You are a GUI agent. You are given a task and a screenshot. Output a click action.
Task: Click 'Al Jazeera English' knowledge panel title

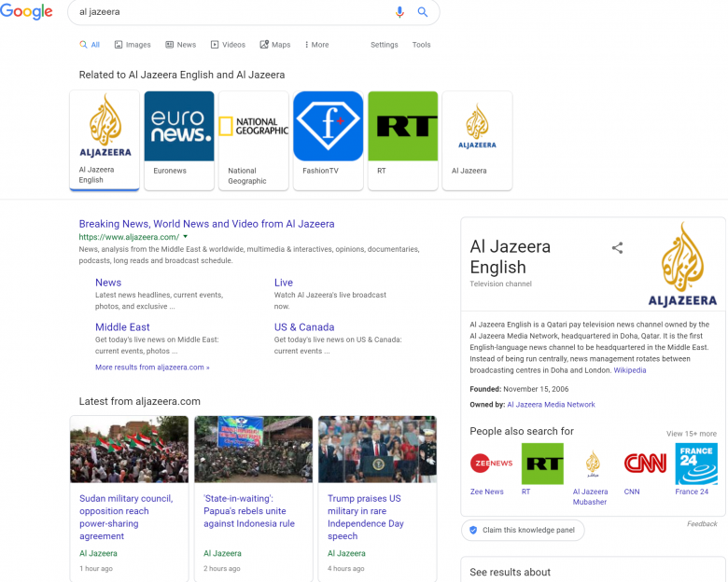tap(510, 256)
